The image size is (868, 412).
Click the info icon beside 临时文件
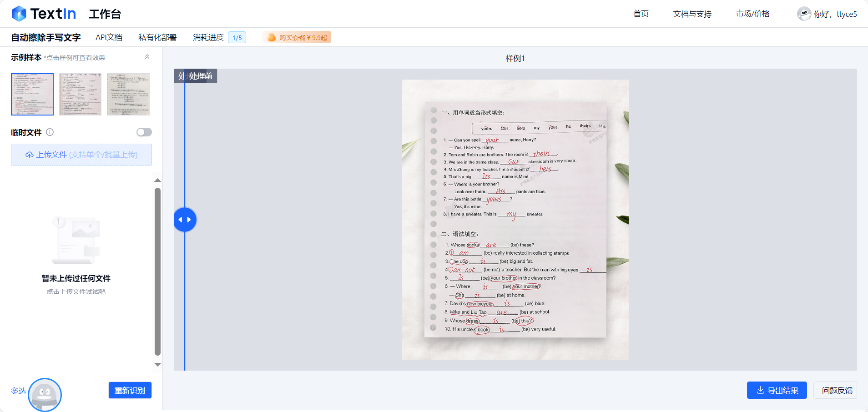tap(50, 132)
